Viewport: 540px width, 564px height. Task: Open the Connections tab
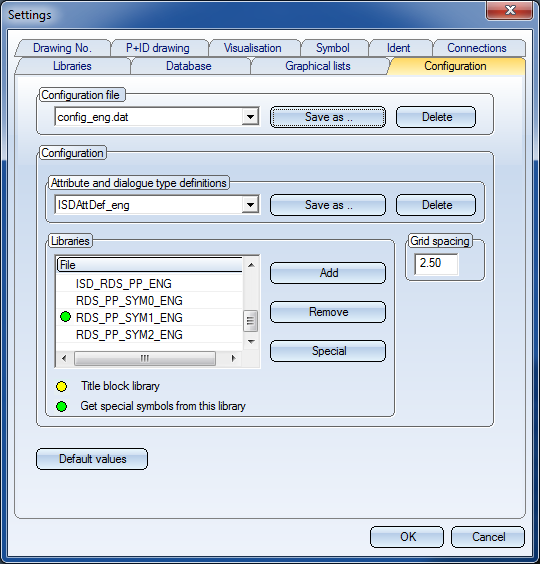(x=477, y=48)
